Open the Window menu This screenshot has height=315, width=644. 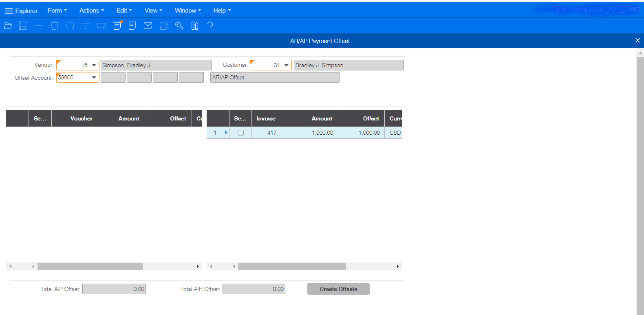pyautogui.click(x=187, y=11)
